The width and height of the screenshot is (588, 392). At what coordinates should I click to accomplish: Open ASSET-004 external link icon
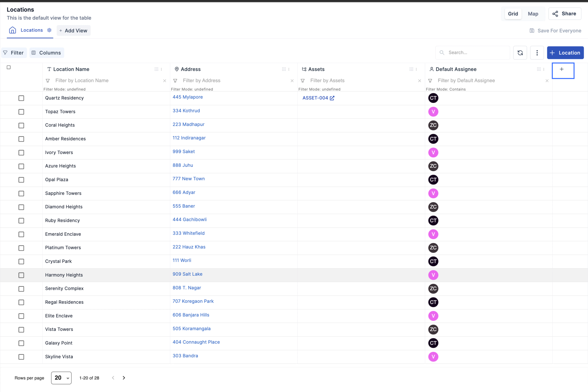coord(332,98)
